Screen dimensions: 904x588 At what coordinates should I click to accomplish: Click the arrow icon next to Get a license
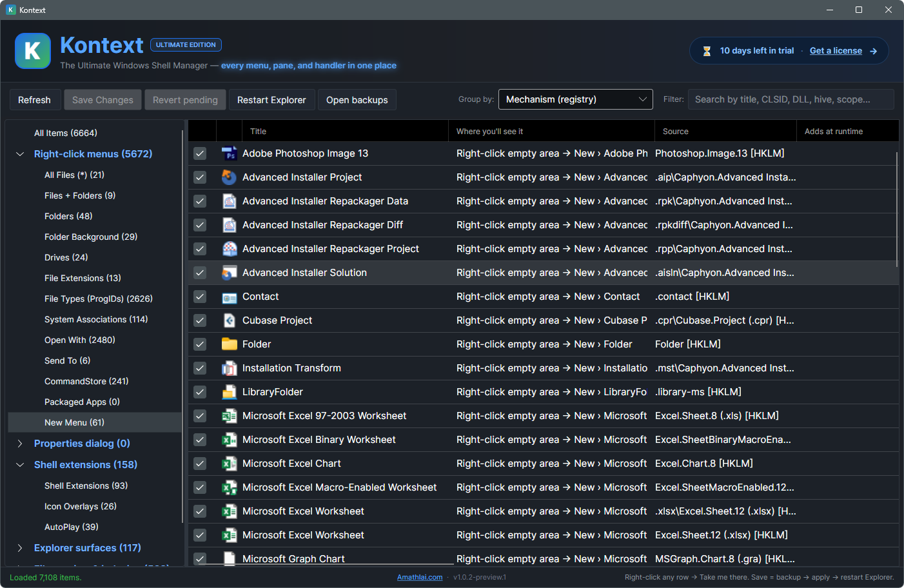(x=873, y=51)
